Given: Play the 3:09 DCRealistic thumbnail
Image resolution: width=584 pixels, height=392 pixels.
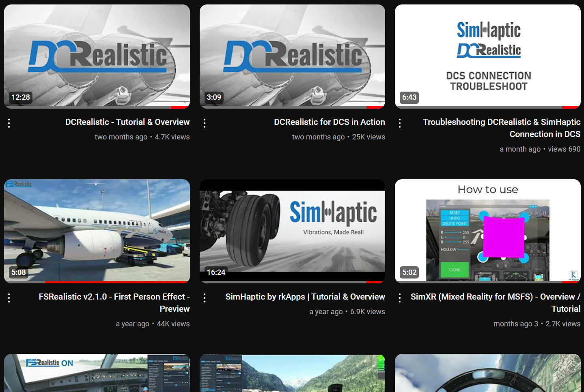Looking at the screenshot, I should (292, 56).
